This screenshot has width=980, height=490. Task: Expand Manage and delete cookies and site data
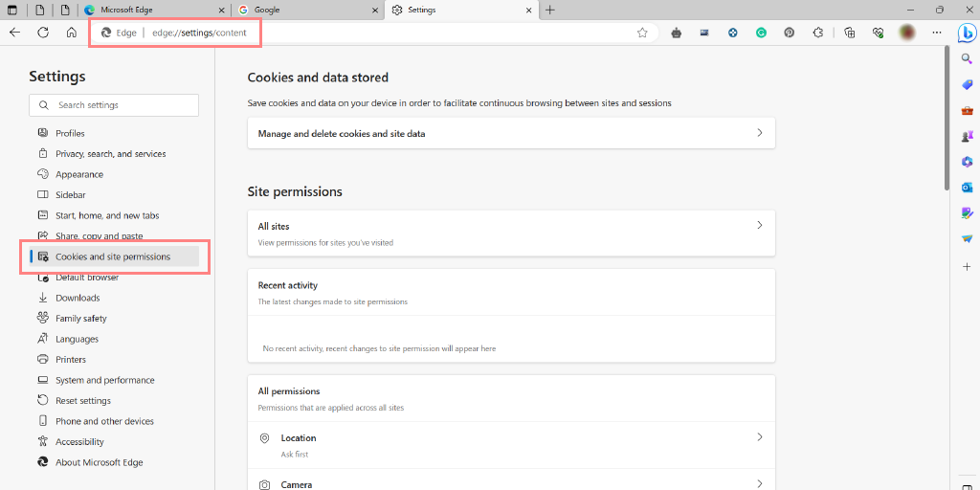coord(510,134)
